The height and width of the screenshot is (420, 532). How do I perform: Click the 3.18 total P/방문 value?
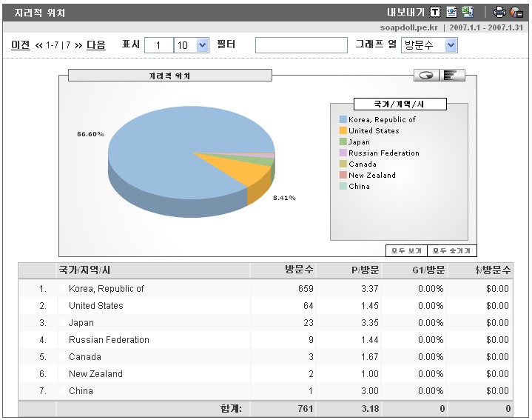point(370,408)
